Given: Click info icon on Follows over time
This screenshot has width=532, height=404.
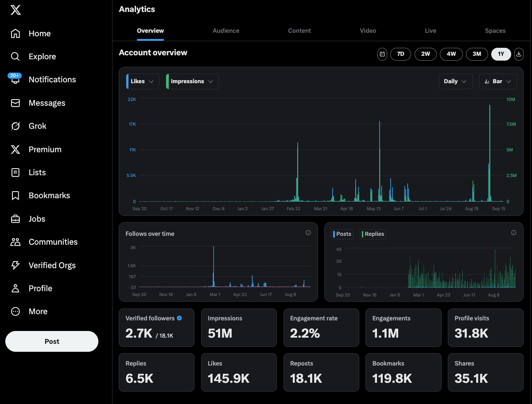Looking at the screenshot, I should [x=308, y=233].
